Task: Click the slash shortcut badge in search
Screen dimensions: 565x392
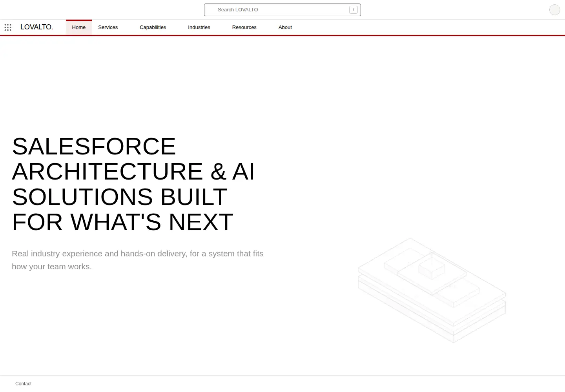Action: pos(353,10)
